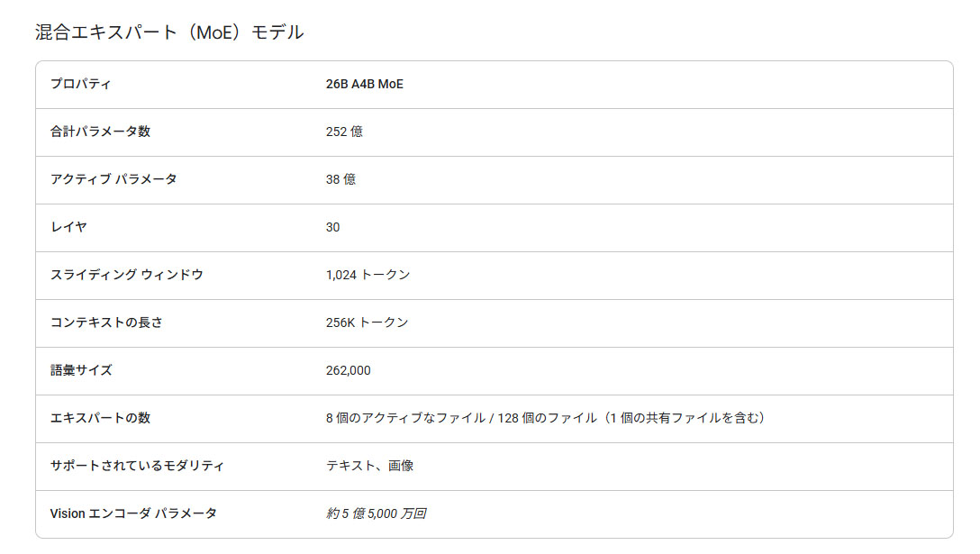Click the スライディング ウィンドウ row label
980x554 pixels.
coord(127,275)
